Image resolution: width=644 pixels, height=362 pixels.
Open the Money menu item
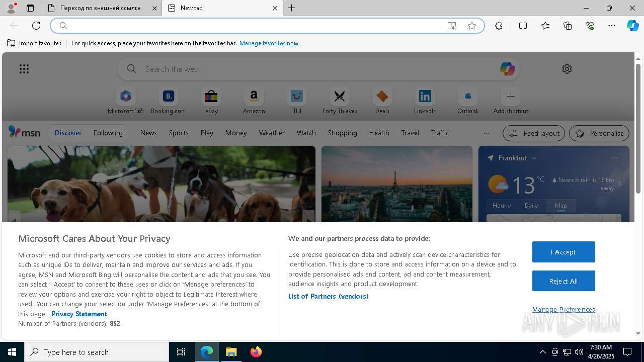(x=236, y=133)
